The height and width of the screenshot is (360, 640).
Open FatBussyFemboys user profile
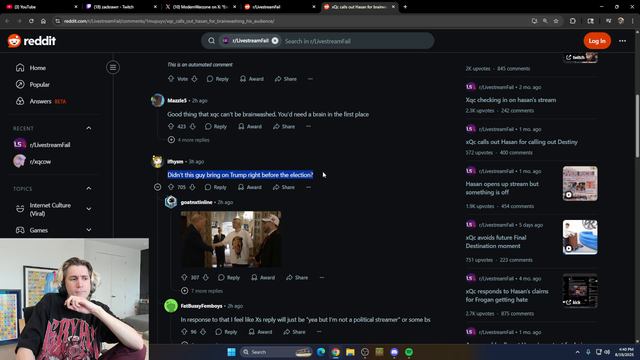(202, 306)
